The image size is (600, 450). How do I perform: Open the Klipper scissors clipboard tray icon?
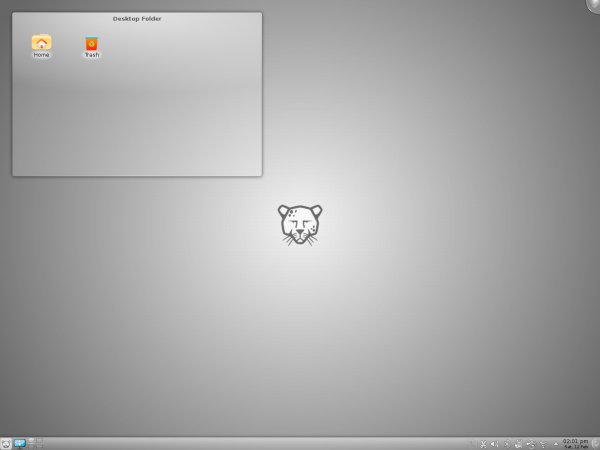pyautogui.click(x=483, y=444)
